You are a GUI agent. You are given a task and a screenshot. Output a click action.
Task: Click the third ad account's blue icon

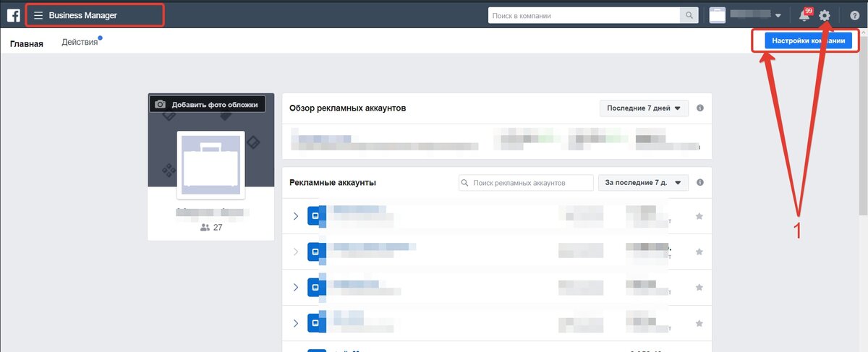(x=316, y=287)
